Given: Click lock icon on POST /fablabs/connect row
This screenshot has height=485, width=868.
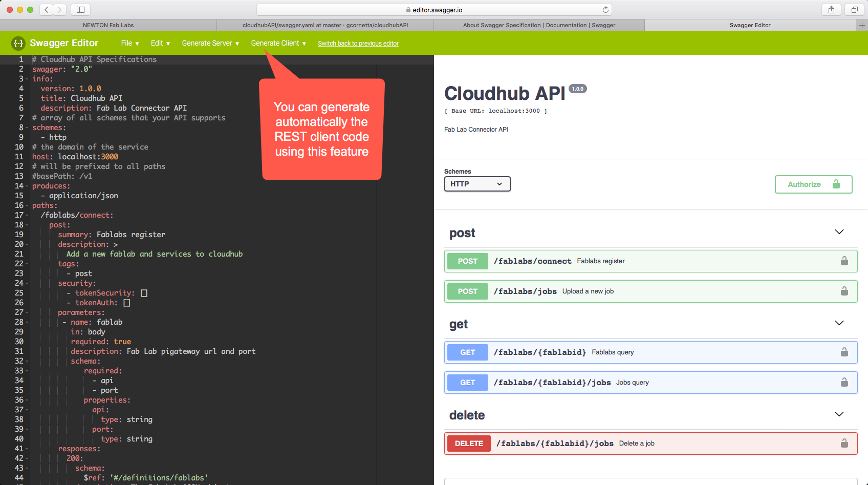Looking at the screenshot, I should (844, 261).
